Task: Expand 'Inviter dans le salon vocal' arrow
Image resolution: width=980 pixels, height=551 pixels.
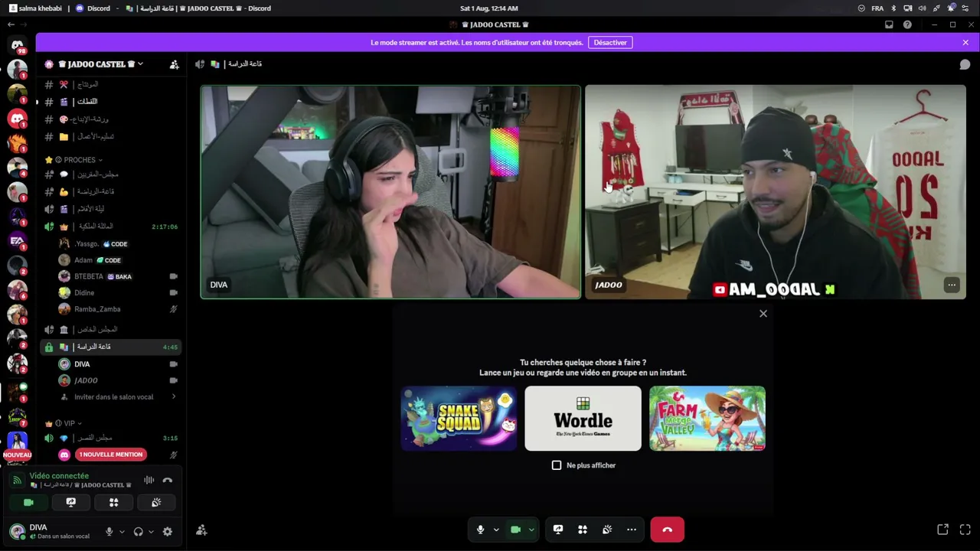Action: [x=174, y=396]
